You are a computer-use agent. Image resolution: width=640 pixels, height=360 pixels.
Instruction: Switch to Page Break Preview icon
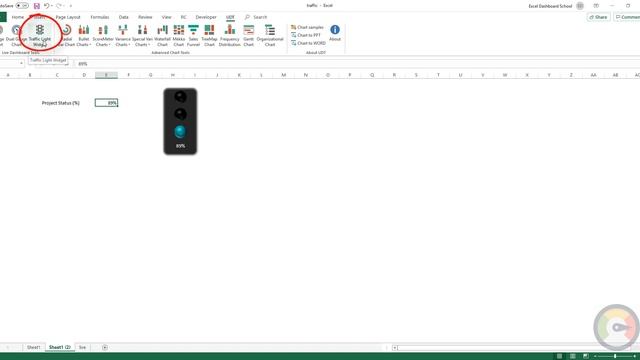pos(586,356)
